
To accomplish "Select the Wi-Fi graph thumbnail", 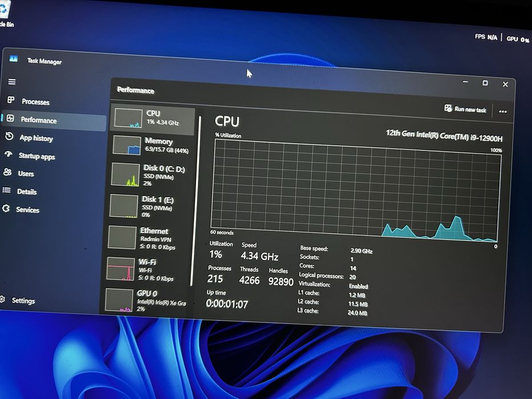I will [x=120, y=268].
